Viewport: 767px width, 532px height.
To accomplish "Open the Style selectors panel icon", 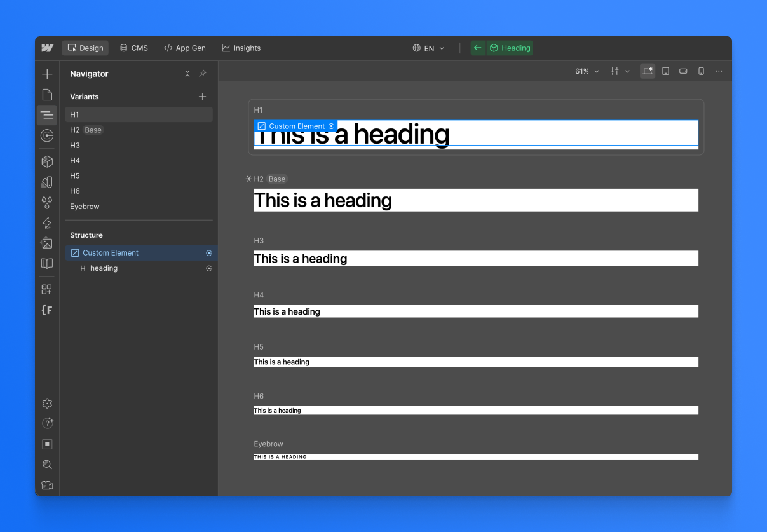I will (47, 182).
